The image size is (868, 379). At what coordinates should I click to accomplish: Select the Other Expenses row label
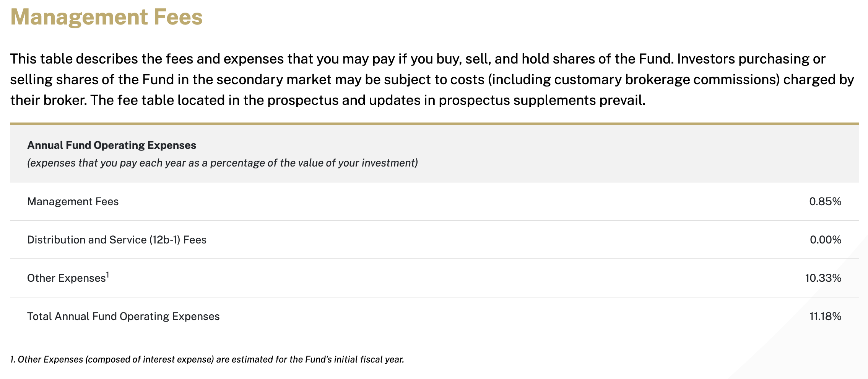66,278
